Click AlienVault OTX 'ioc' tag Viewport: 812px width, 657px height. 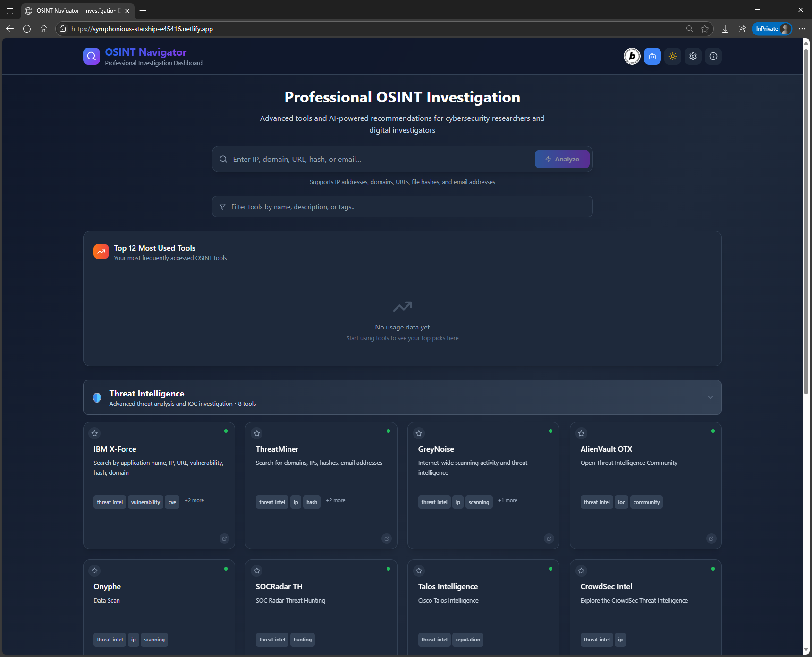pos(621,502)
